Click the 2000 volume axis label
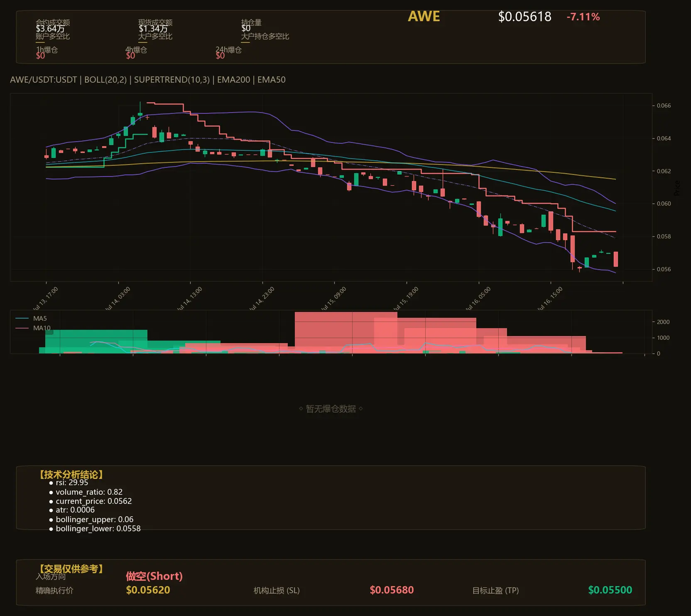Screen dimensions: 691x616 663,322
